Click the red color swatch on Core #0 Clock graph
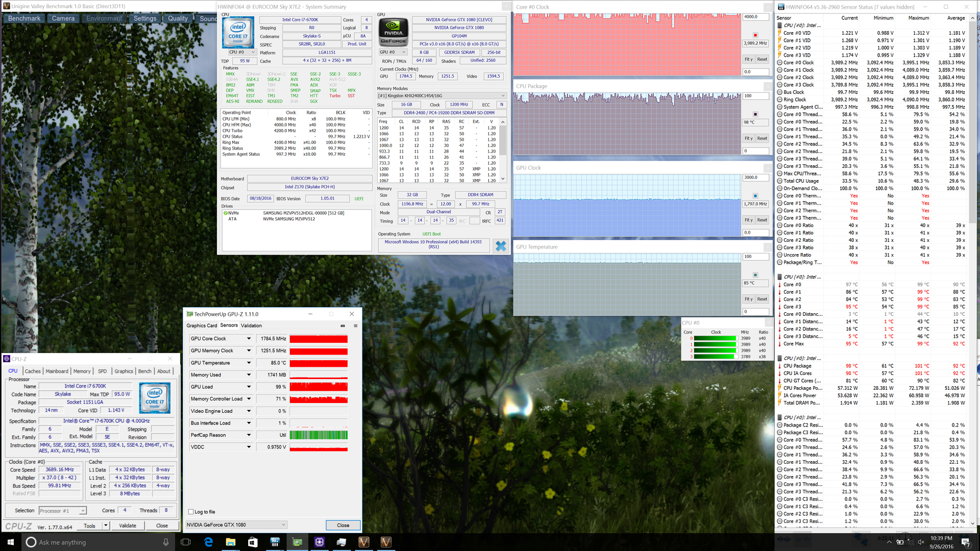Image resolution: width=980 pixels, height=551 pixels. click(755, 35)
